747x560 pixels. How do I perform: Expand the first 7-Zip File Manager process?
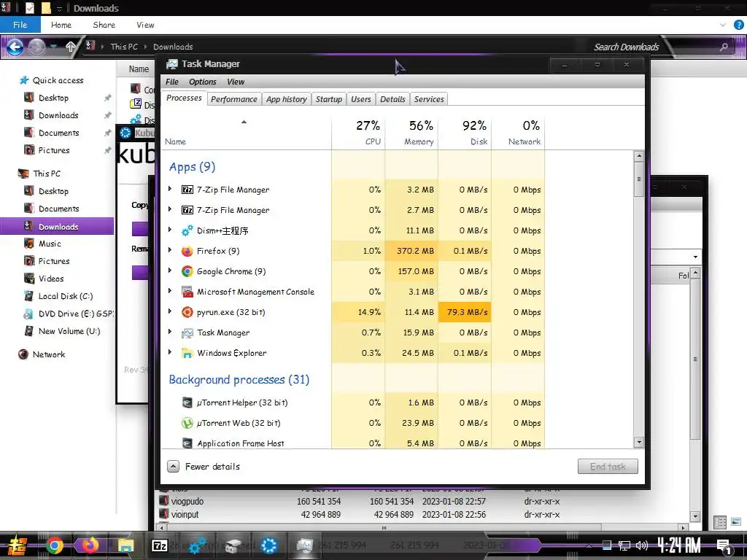coord(170,189)
